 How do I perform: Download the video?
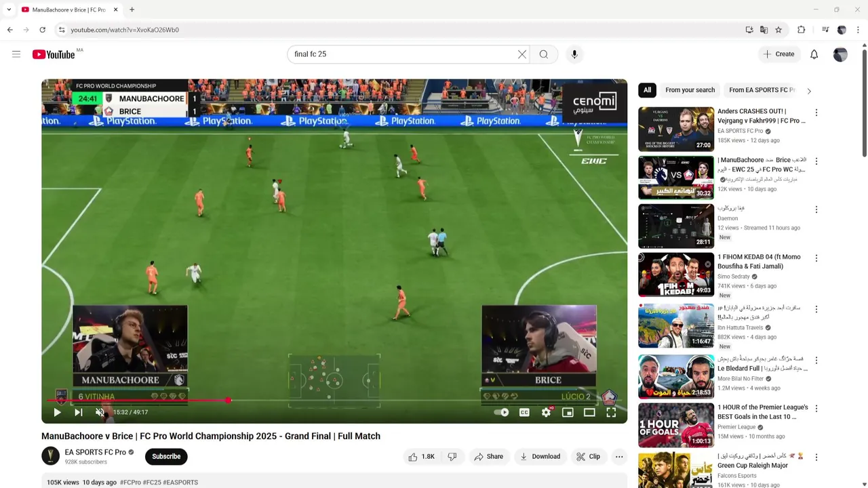pos(540,457)
